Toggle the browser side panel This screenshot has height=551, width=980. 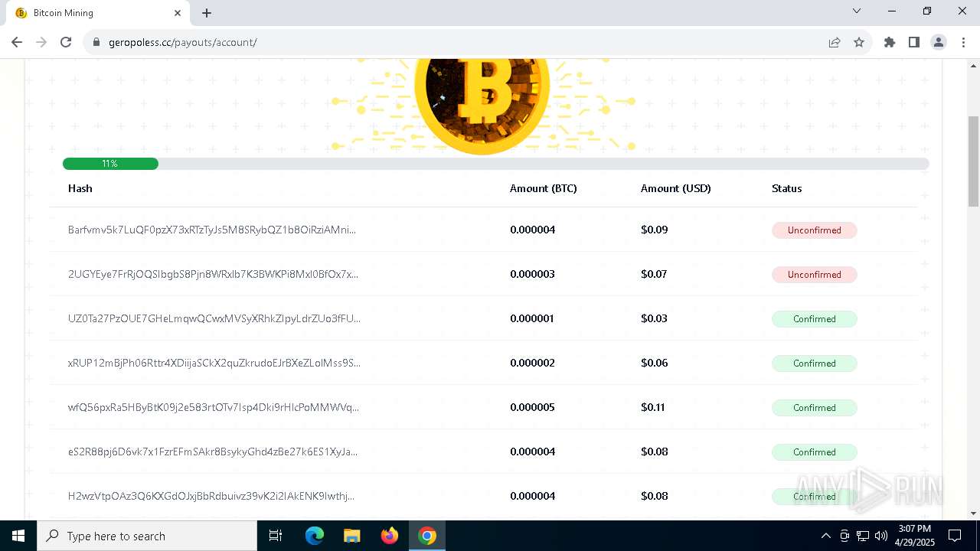point(914,42)
